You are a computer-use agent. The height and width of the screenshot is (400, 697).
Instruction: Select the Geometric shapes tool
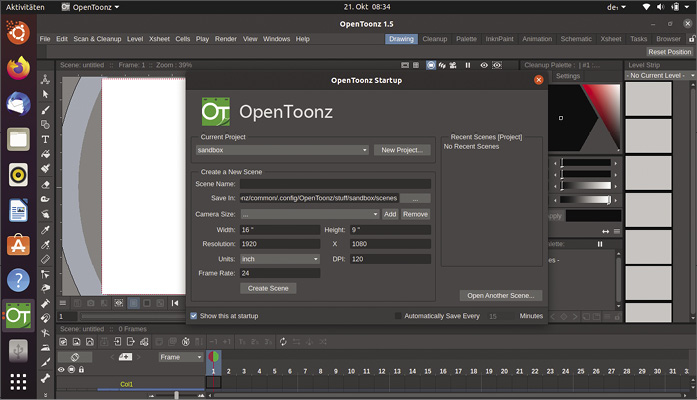pyautogui.click(x=45, y=124)
